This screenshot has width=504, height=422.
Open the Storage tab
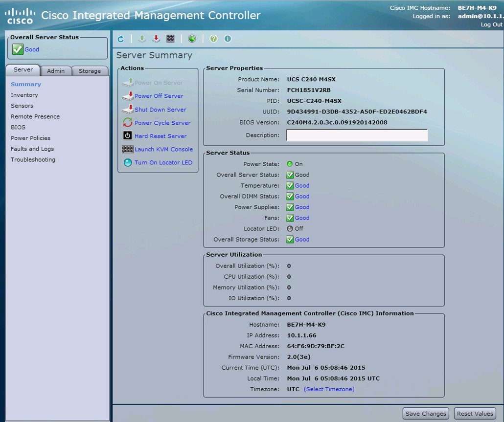(x=90, y=70)
